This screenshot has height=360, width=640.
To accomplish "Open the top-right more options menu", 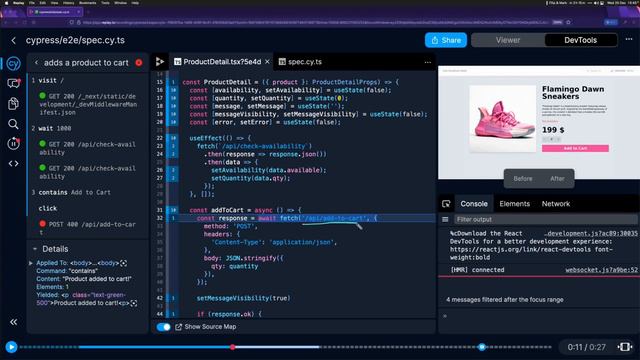I will 629,40.
